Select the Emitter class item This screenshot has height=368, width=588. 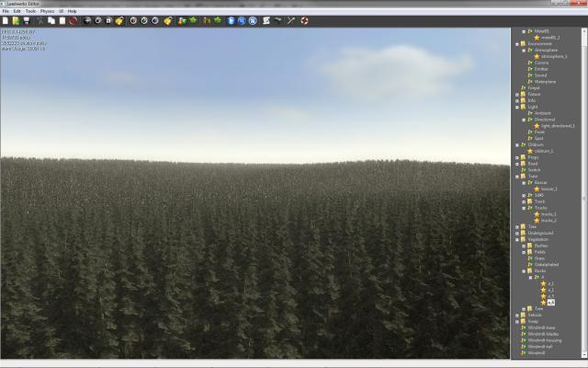tap(541, 69)
